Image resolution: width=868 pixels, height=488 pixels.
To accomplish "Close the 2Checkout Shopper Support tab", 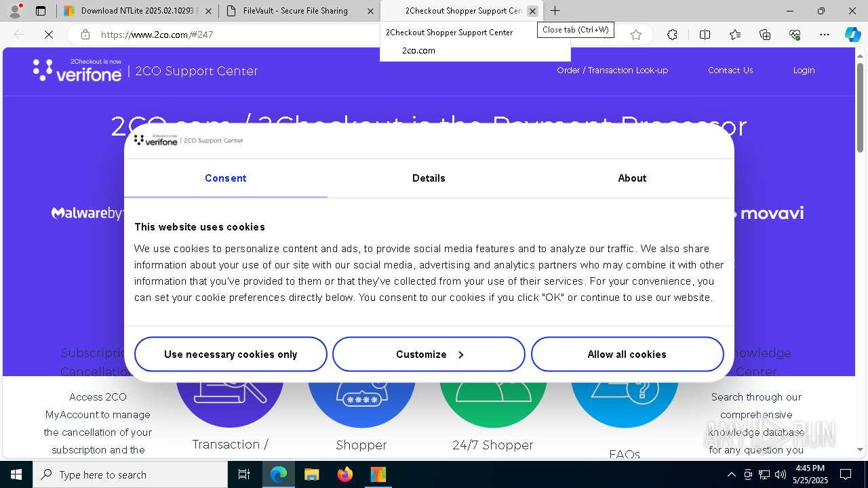I will click(x=532, y=11).
